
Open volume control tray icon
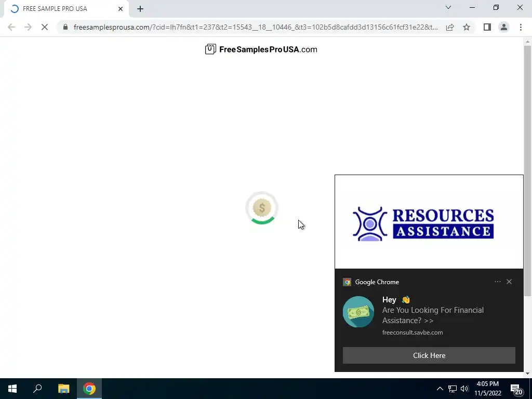(464, 389)
